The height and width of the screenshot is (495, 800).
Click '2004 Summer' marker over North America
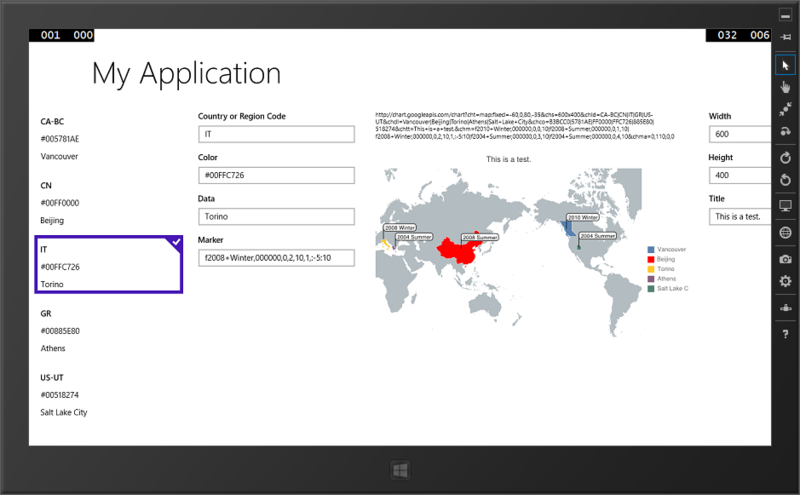pos(597,236)
